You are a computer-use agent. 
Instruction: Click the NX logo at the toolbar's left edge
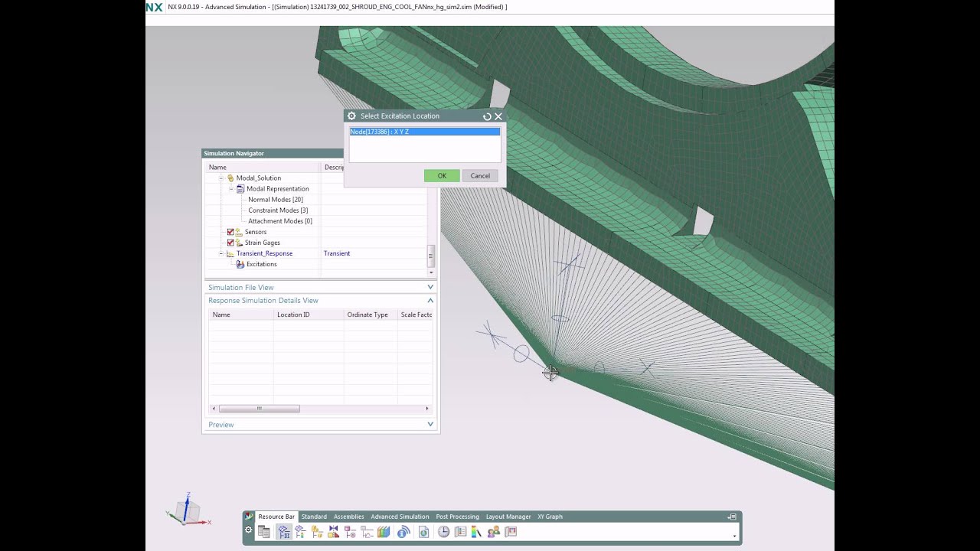coord(248,517)
